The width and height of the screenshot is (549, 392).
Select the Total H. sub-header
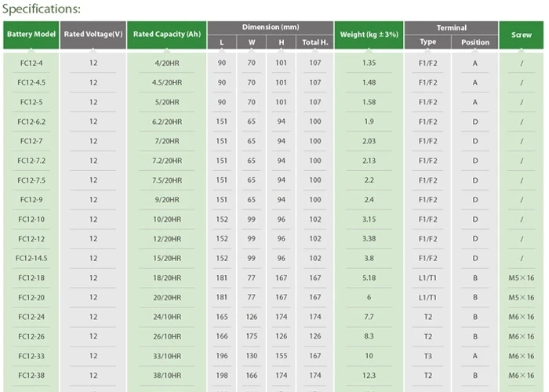[x=315, y=42]
